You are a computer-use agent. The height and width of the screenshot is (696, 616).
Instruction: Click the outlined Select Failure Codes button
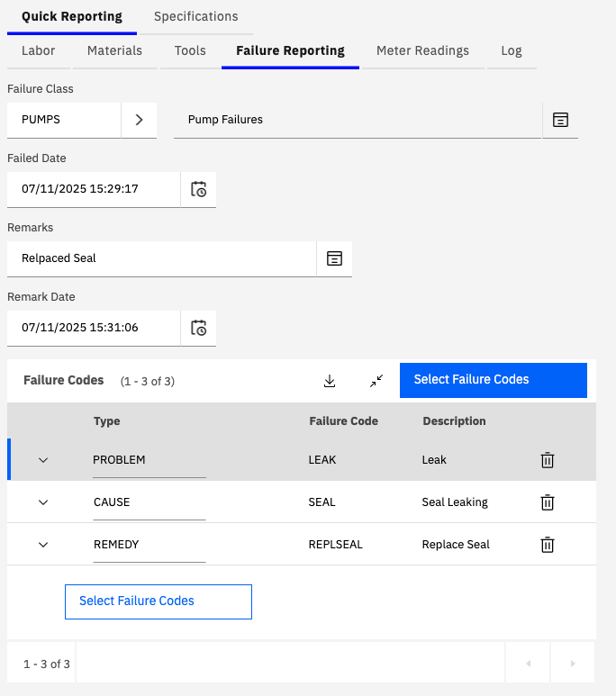159,601
